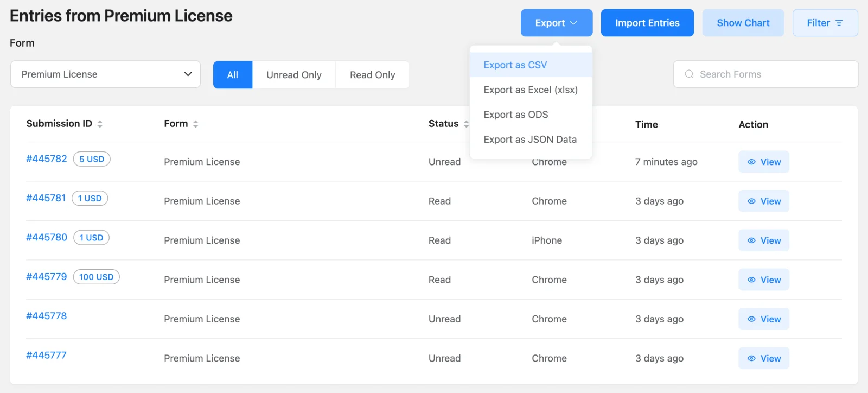The width and height of the screenshot is (868, 393).
Task: Click '3 days ago' in #445777 row
Action: coord(659,358)
